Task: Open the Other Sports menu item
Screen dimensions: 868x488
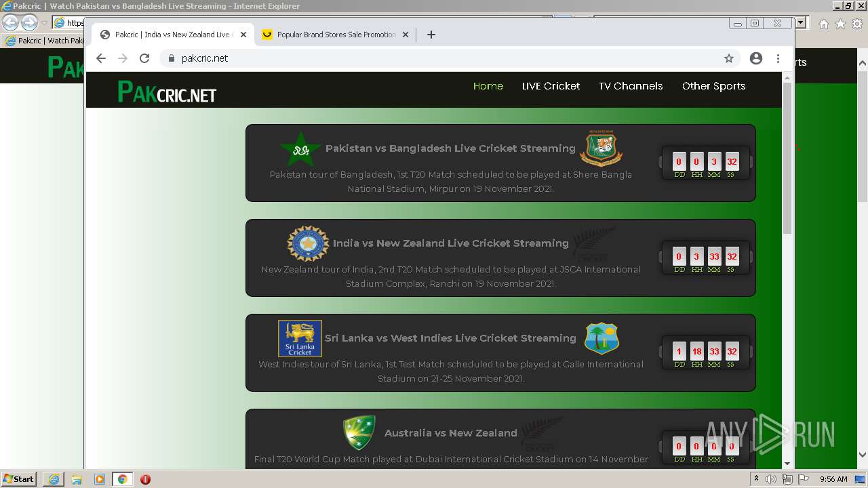Action: pos(713,86)
